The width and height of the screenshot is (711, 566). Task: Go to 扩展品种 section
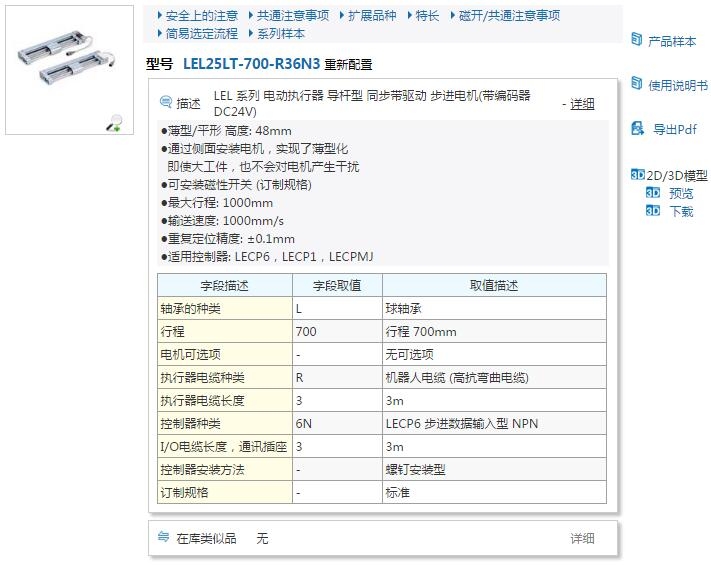(x=372, y=16)
